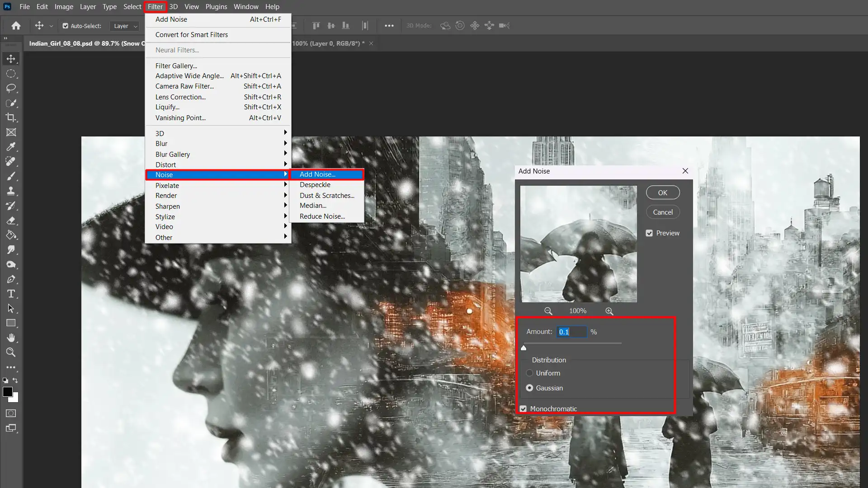The height and width of the screenshot is (488, 868).
Task: Select the Type tool
Action: point(11,294)
